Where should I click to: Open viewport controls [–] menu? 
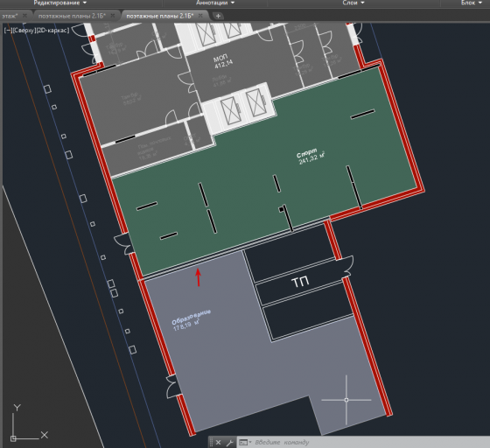(8, 31)
